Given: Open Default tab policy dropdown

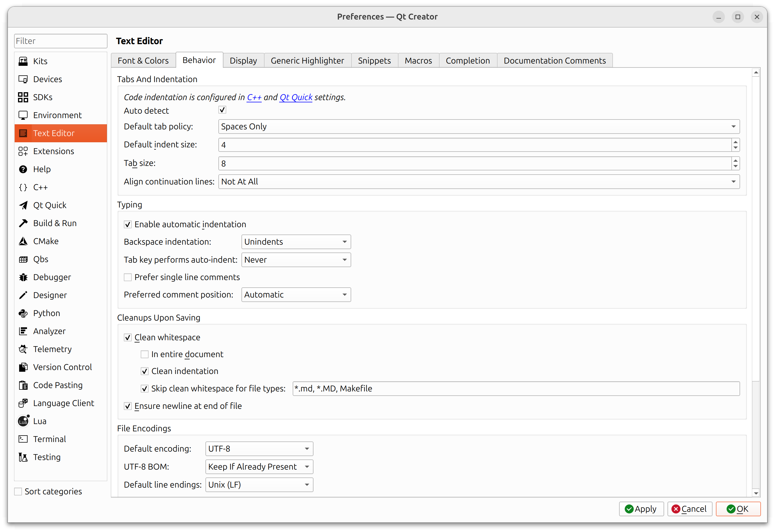Looking at the screenshot, I should pos(479,127).
